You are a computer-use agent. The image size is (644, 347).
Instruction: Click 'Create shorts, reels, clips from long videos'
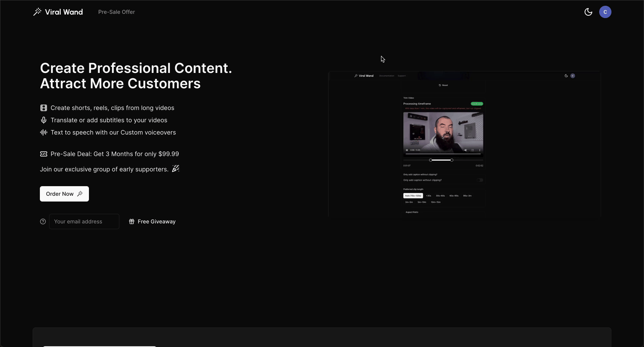click(x=112, y=108)
